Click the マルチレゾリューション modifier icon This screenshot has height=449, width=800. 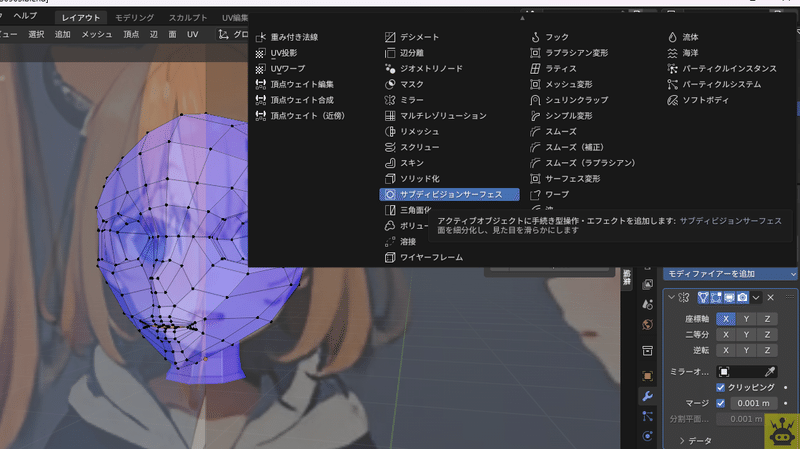pos(390,116)
